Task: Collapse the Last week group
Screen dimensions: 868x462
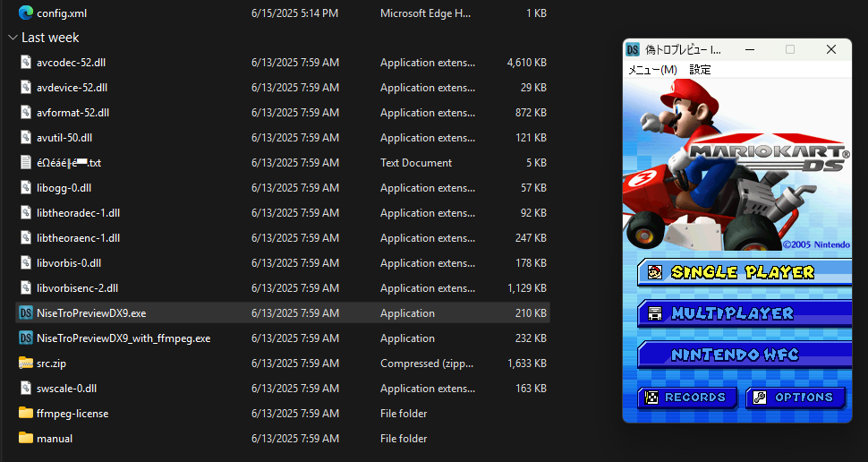Action: [x=13, y=38]
